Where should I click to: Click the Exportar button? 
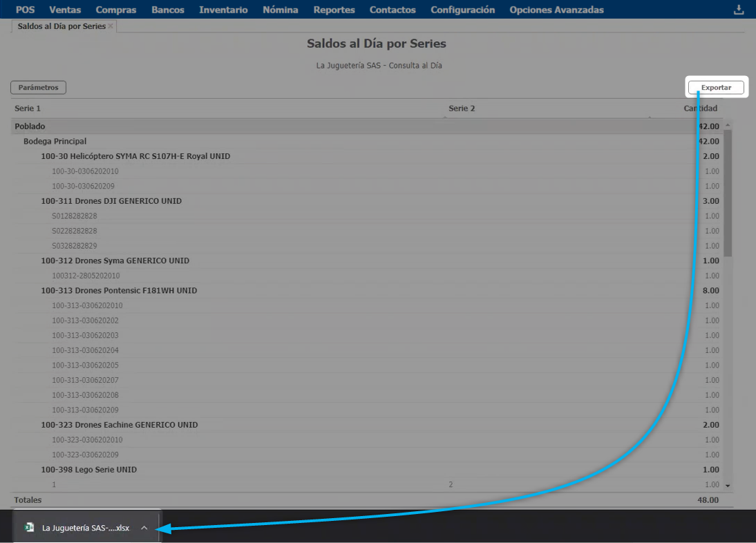coord(716,88)
